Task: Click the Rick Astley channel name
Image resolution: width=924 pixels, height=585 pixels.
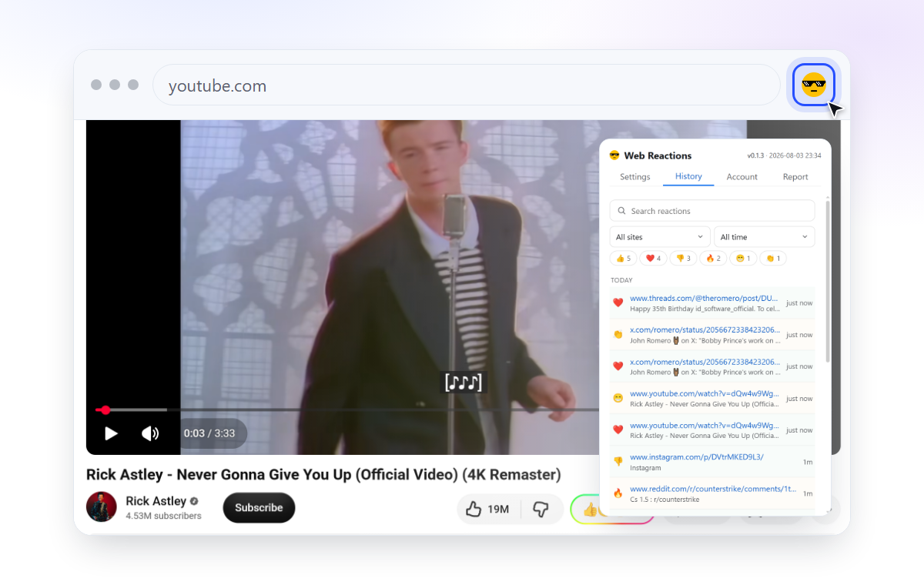Action: pos(156,501)
